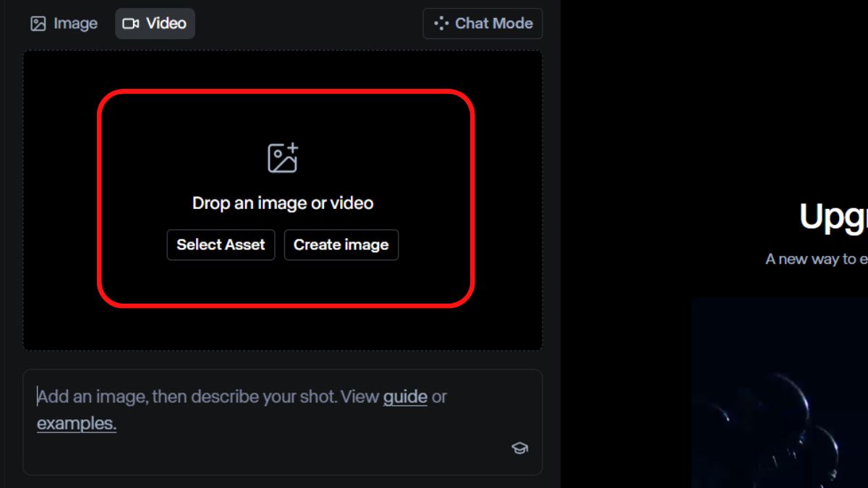Open the guide link in prompt box
868x488 pixels.
pyautogui.click(x=405, y=397)
